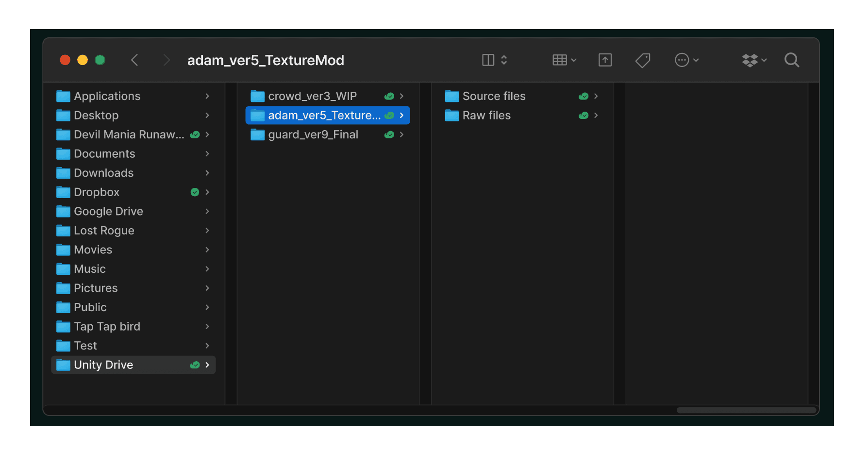
Task: Expand the guard_ver9_Final folder chevron
Action: 401,134
